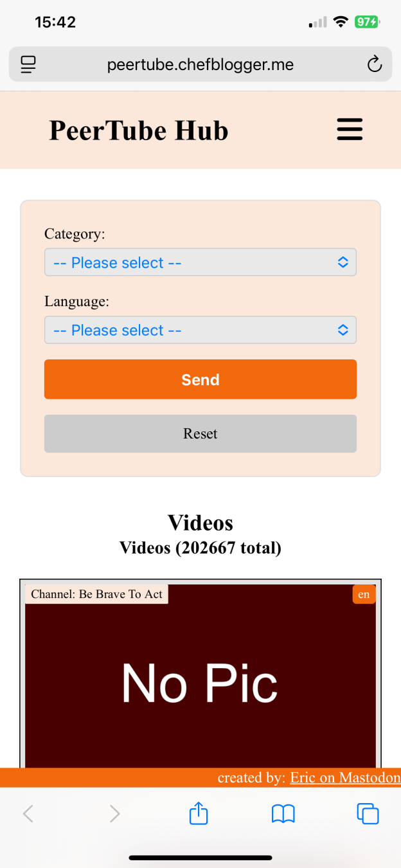Viewport: 401px width, 868px height.
Task: Click the Language dropdown chevron arrows
Action: coord(343,330)
